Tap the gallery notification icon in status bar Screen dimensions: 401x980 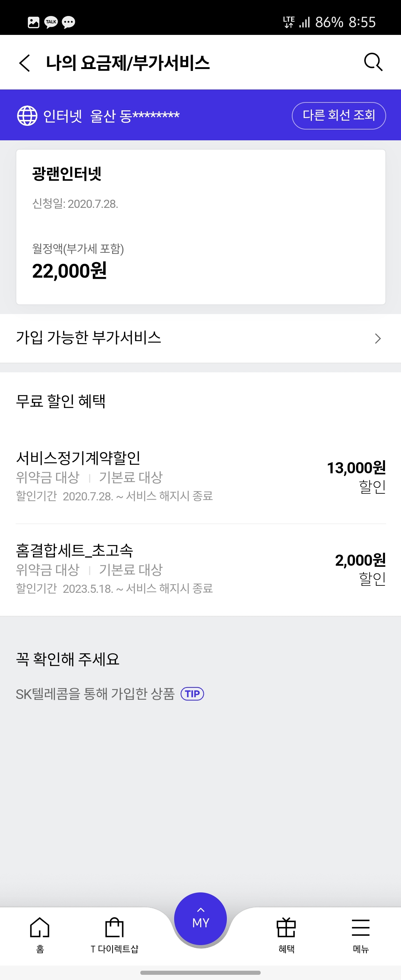tap(33, 22)
